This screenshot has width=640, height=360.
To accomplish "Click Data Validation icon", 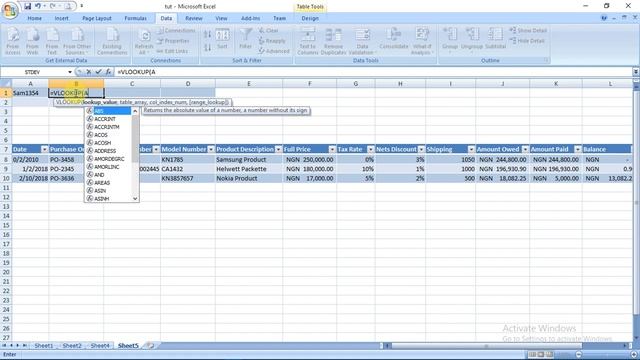I will click(362, 41).
